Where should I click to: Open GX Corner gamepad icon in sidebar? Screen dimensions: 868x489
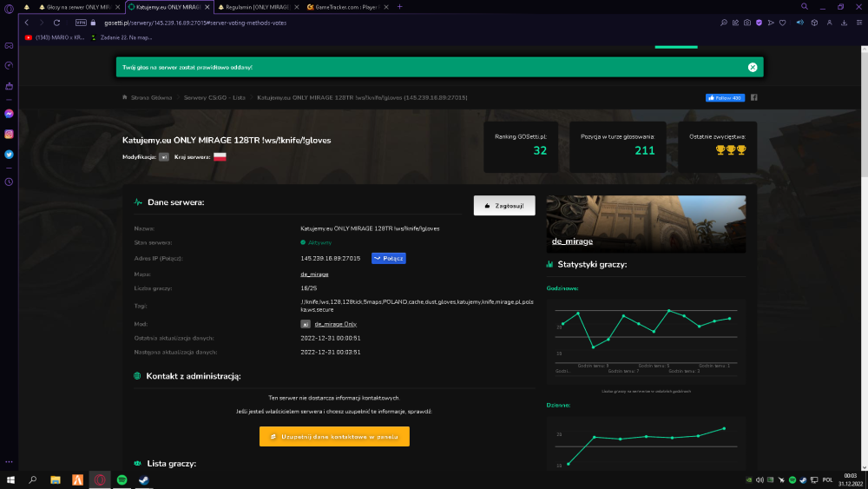point(9,45)
